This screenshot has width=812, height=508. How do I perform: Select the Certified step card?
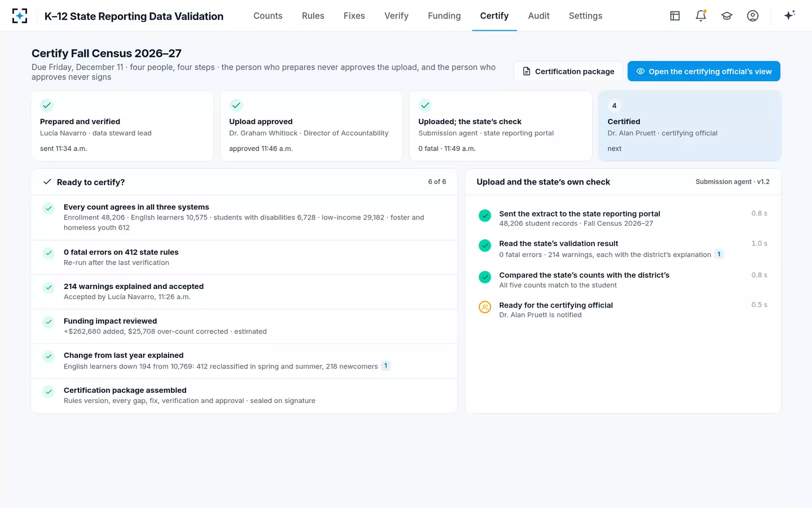point(690,126)
